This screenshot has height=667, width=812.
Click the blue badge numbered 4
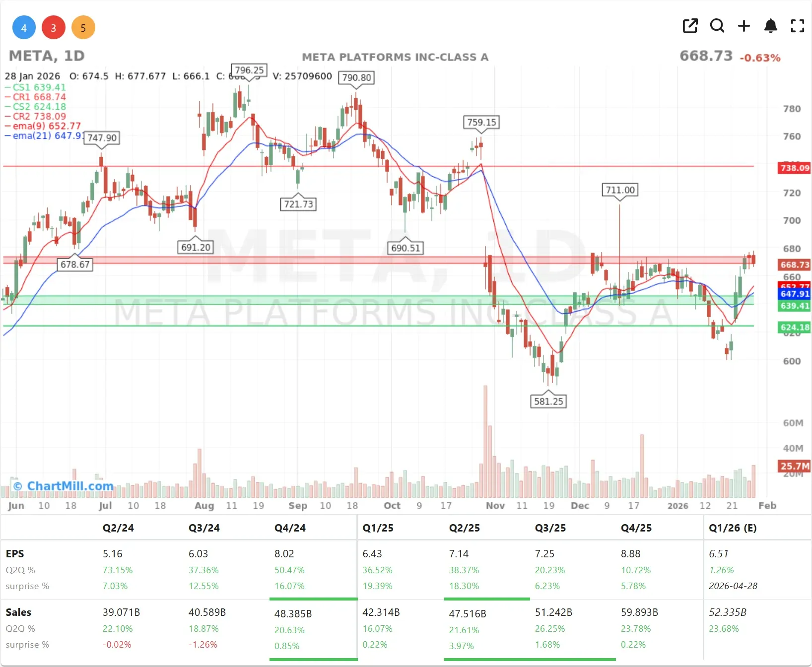point(24,28)
